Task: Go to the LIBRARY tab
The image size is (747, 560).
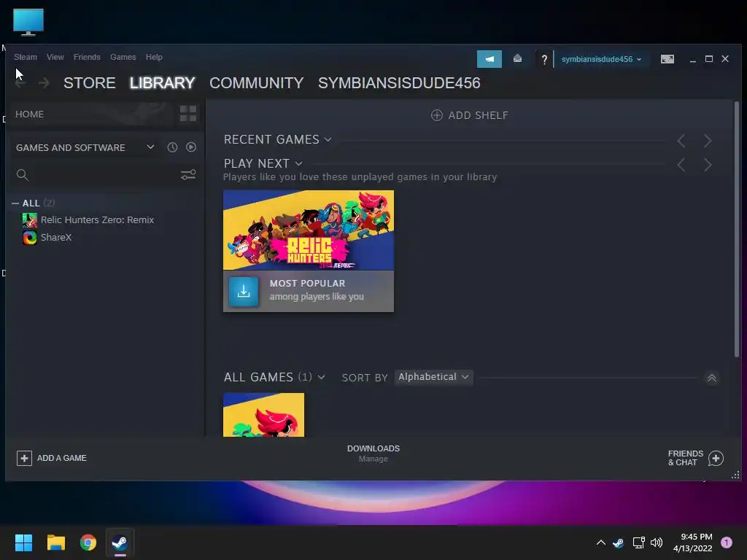Action: pyautogui.click(x=162, y=83)
